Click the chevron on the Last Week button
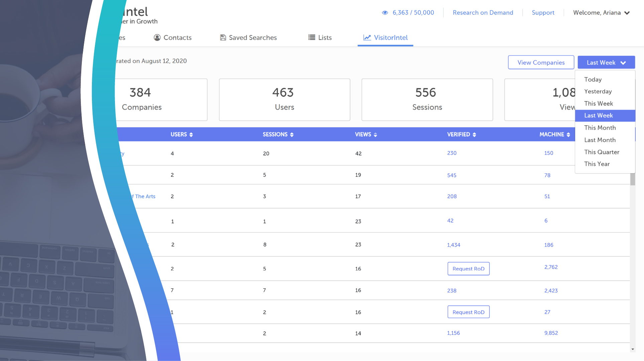 click(623, 63)
